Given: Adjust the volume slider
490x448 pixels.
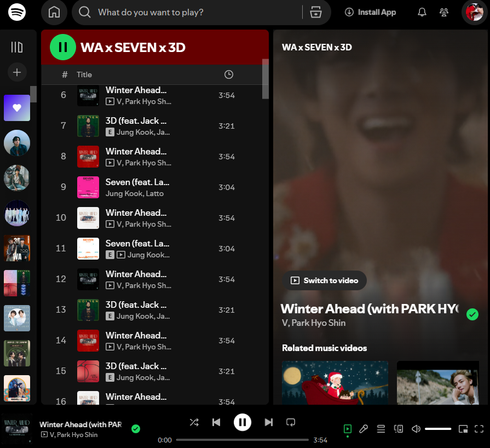Looking at the screenshot, I should [x=438, y=429].
